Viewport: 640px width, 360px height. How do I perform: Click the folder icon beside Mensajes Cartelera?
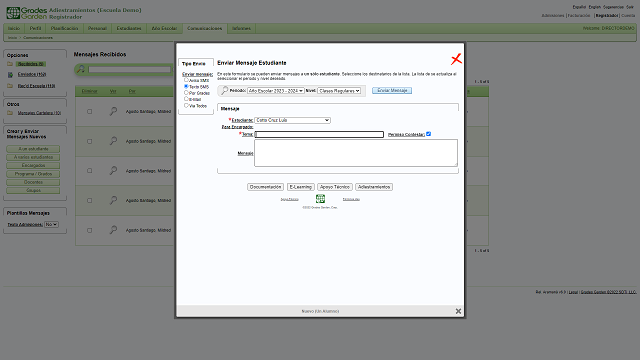click(10, 113)
